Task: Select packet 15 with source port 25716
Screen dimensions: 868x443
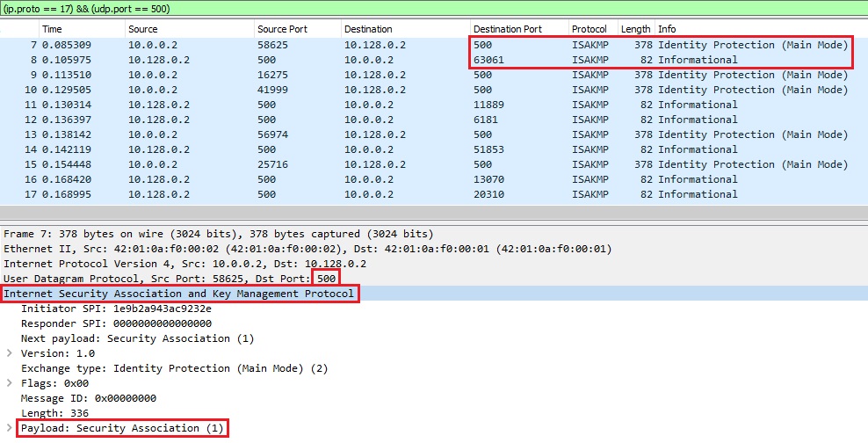Action: coord(434,164)
